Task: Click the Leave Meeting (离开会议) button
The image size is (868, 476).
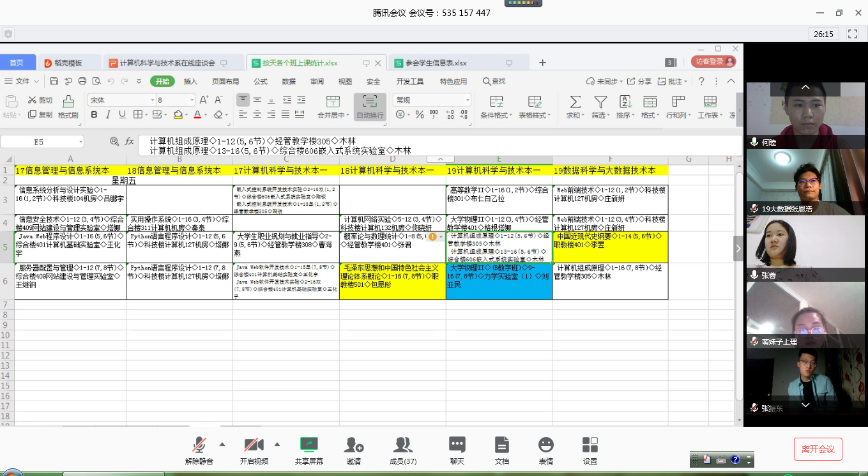Action: pyautogui.click(x=818, y=449)
